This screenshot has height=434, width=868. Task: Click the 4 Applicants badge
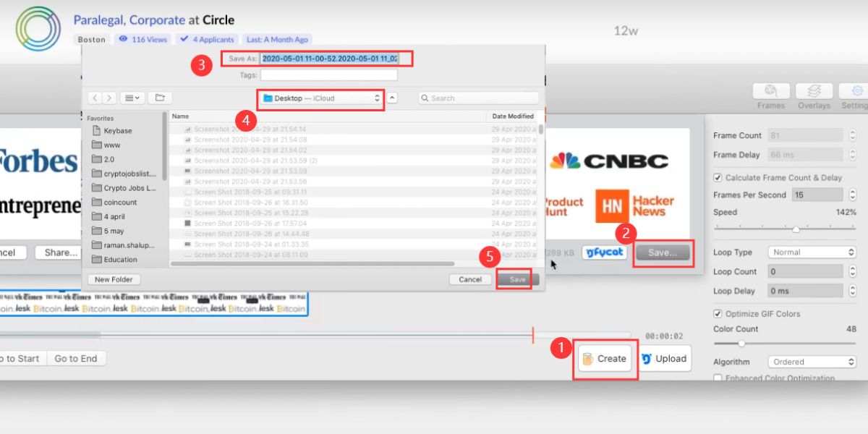(x=207, y=40)
